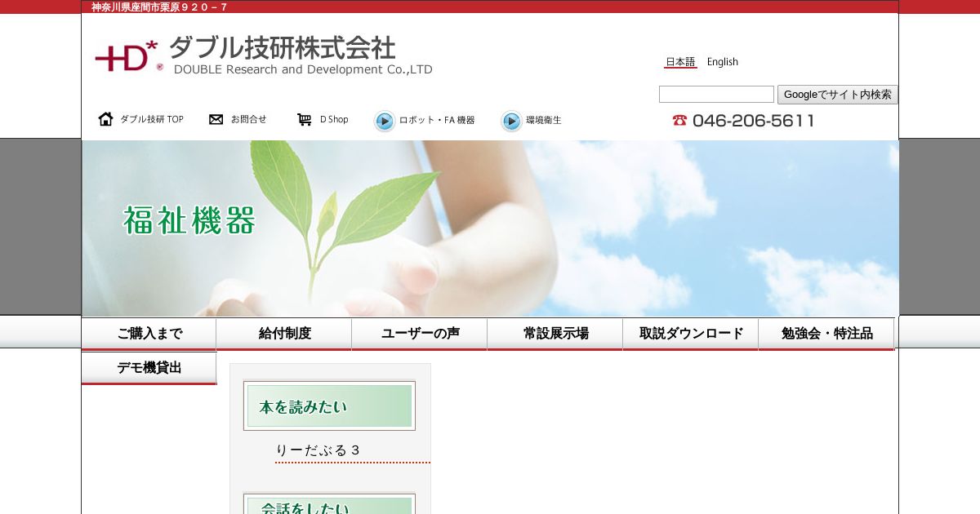Open ロボット・FA機器 page link
Screen dimensions: 980x514
pos(437,120)
